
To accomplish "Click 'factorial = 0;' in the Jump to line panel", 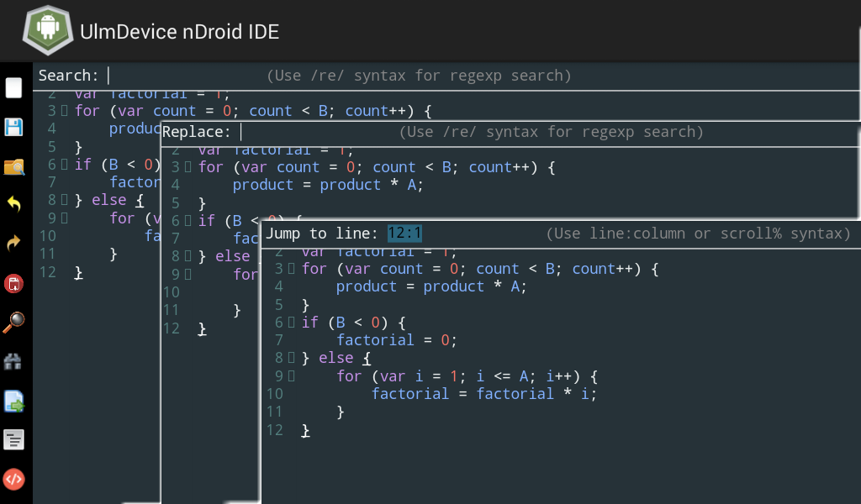I will coord(397,340).
